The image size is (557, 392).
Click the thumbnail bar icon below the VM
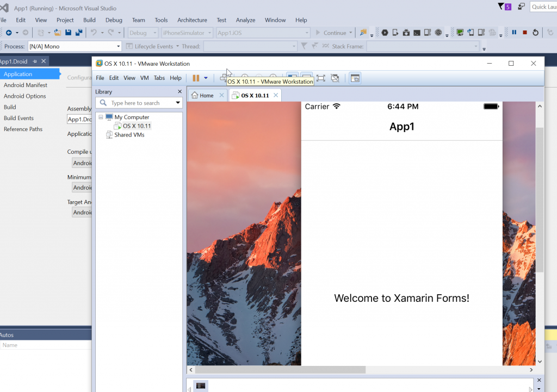pyautogui.click(x=201, y=385)
